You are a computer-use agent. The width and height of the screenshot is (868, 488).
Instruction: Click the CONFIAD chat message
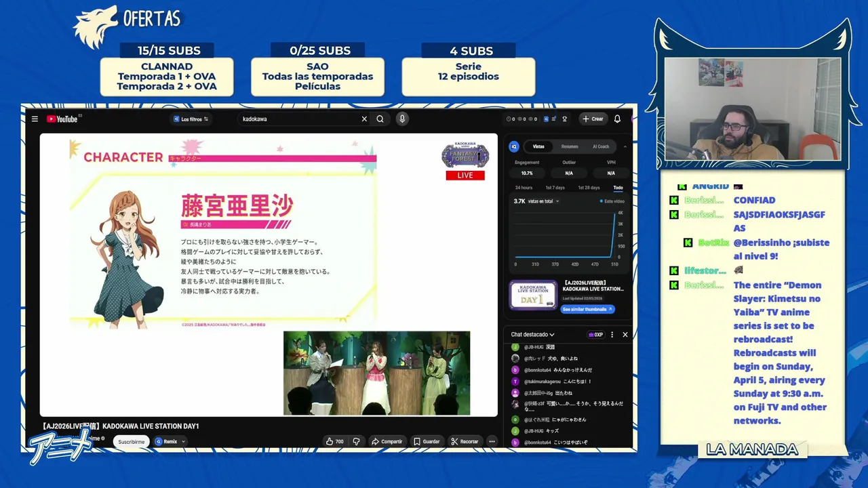click(x=754, y=200)
